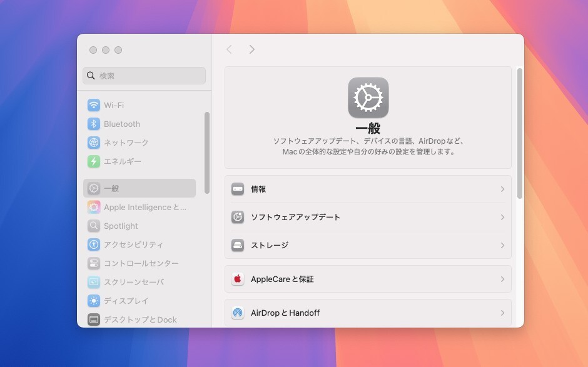The height and width of the screenshot is (367, 588).
Task: Expand the ストレージ row chevron
Action: [502, 245]
